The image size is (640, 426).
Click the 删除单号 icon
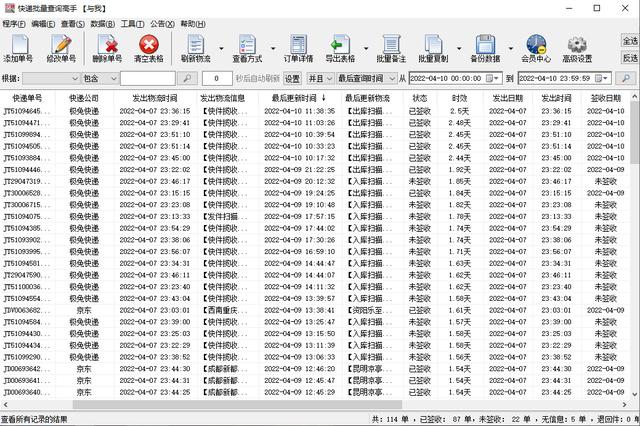click(x=107, y=48)
